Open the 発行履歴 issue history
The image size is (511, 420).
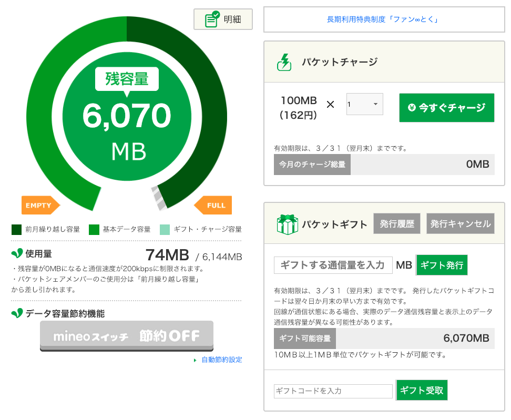(397, 224)
